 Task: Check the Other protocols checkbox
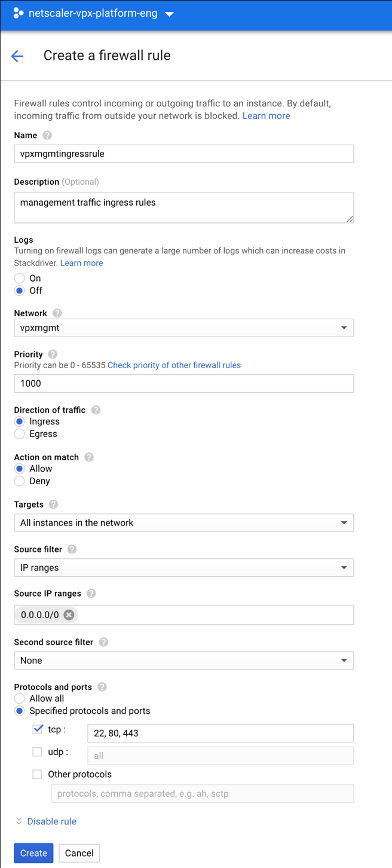point(37,774)
